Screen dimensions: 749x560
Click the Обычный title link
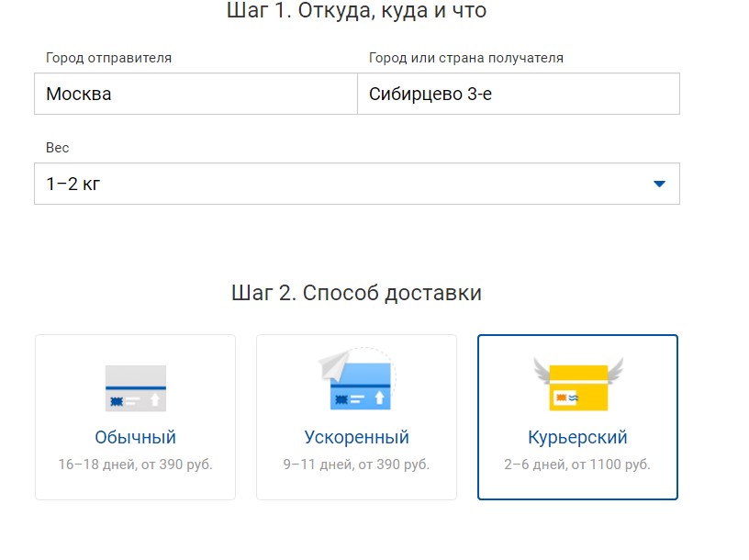click(x=135, y=437)
